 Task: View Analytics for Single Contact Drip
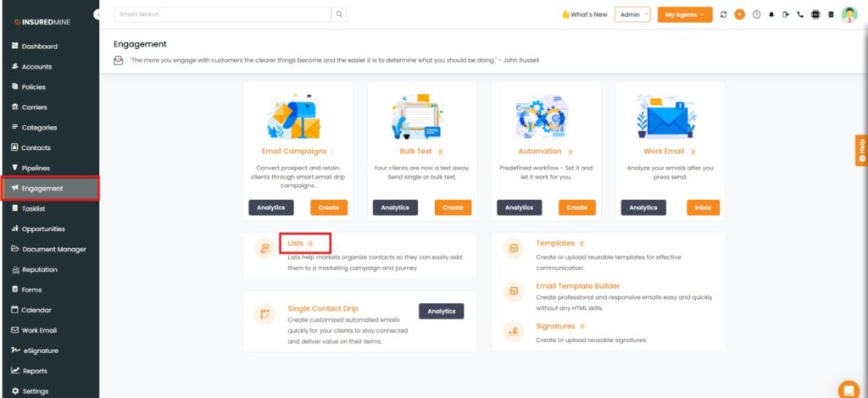[x=441, y=311]
